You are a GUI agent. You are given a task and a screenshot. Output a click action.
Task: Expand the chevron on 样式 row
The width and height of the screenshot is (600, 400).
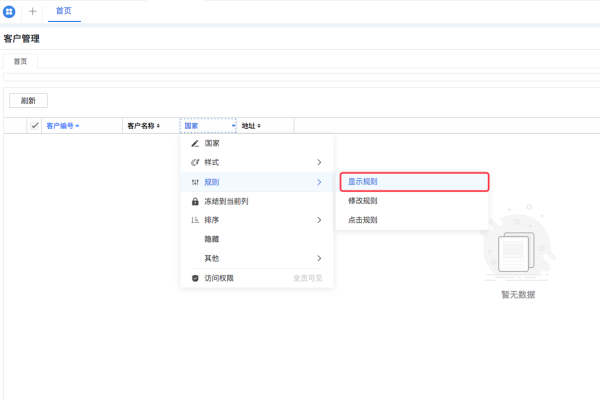[x=319, y=162]
